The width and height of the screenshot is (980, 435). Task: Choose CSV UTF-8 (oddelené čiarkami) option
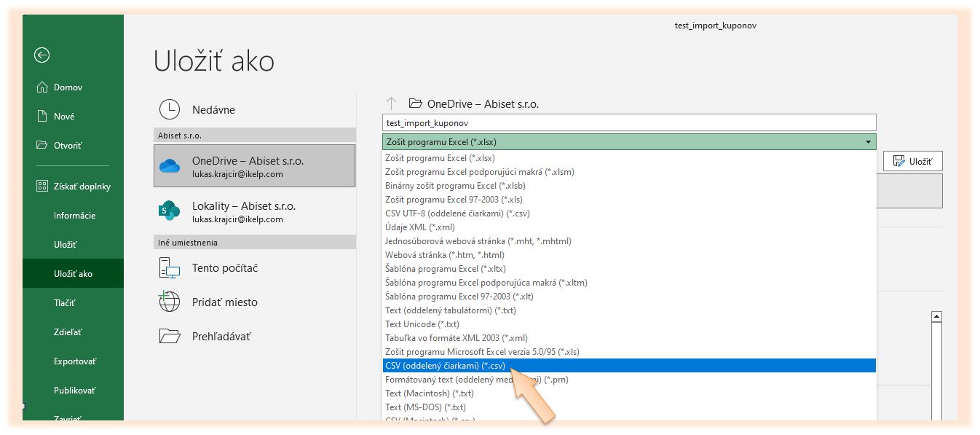click(x=457, y=213)
